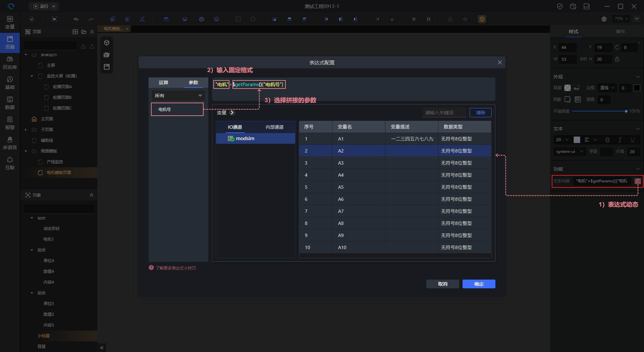Click the 清除 clear button
This screenshot has height=352, width=644.
tap(480, 113)
